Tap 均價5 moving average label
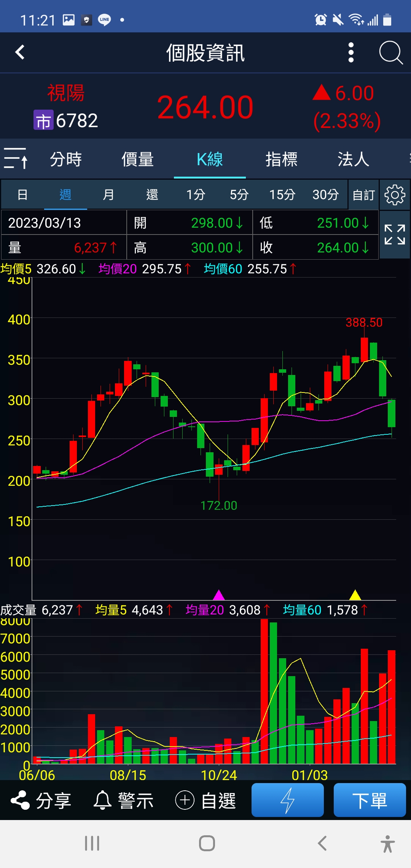 pos(16,269)
